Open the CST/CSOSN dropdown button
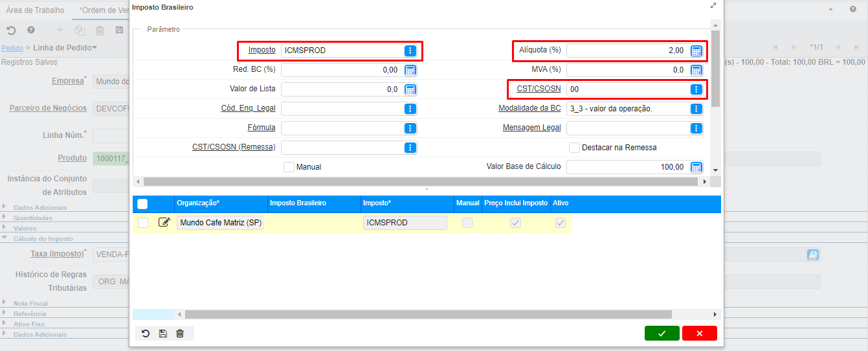The image size is (868, 351). (x=696, y=89)
